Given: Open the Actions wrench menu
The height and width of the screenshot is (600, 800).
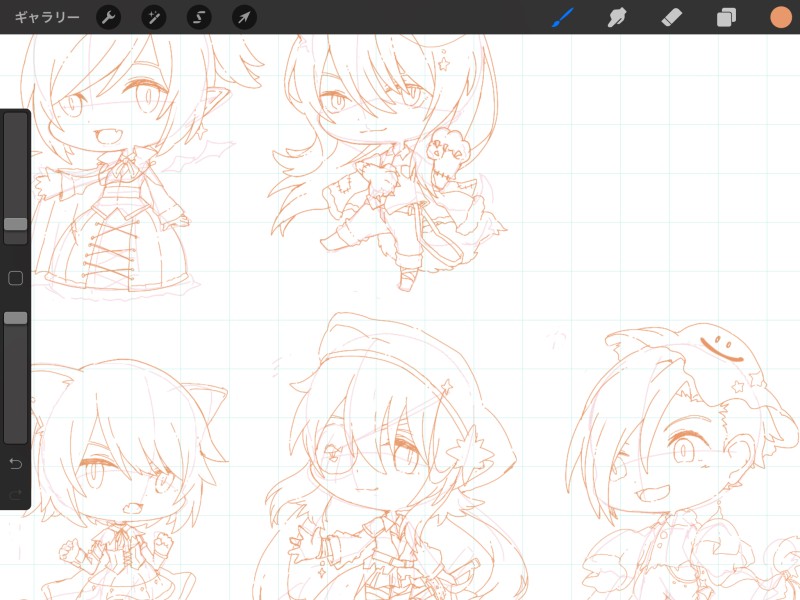Looking at the screenshot, I should tap(108, 17).
